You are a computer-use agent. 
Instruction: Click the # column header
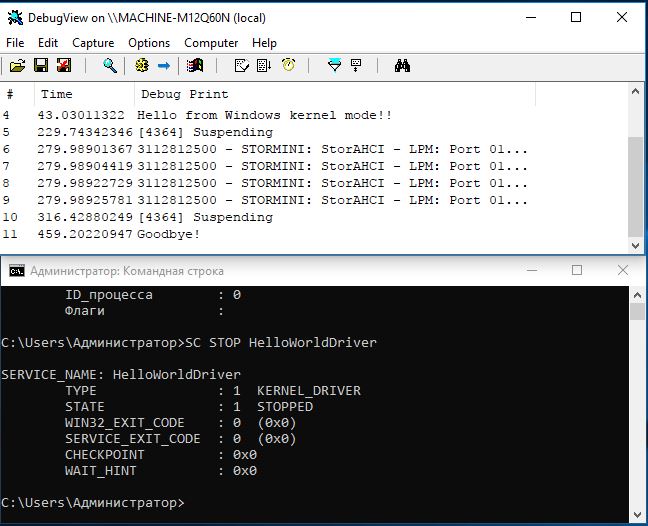[17, 94]
